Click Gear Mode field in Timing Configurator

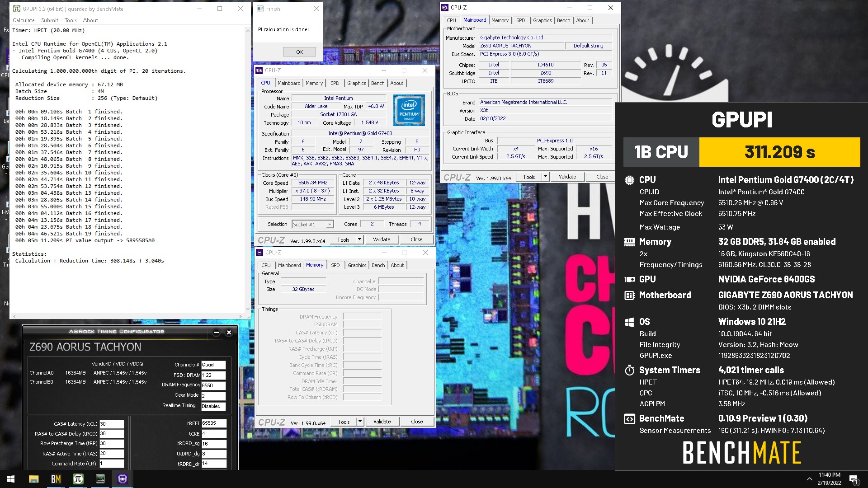(213, 396)
